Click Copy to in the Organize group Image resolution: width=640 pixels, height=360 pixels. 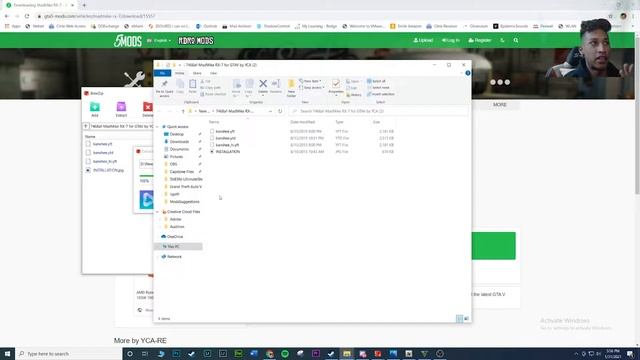[x=249, y=88]
